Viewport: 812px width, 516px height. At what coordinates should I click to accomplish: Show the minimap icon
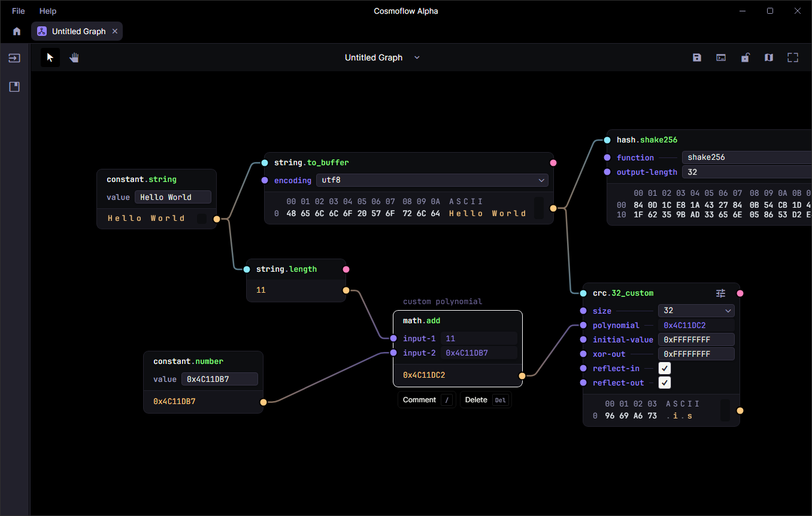pyautogui.click(x=769, y=57)
